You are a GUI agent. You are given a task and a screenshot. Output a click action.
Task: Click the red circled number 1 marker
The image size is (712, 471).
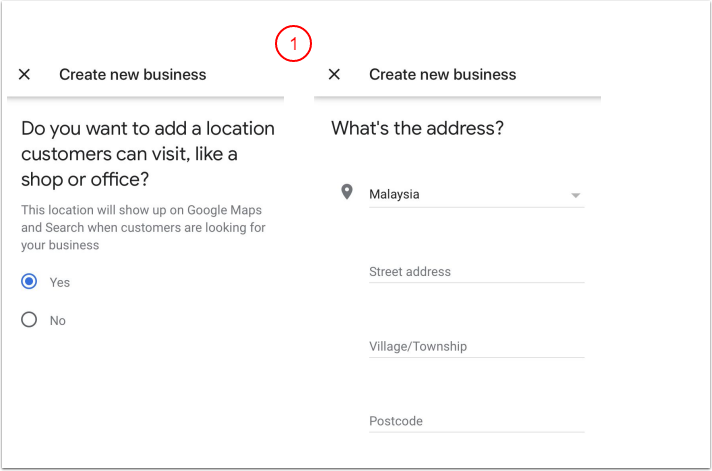point(294,43)
